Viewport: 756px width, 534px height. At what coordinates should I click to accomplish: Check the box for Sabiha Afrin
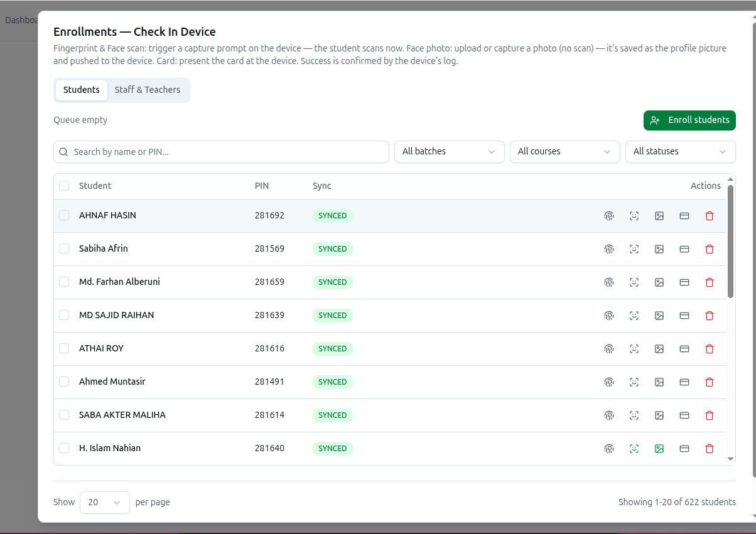[x=64, y=248]
